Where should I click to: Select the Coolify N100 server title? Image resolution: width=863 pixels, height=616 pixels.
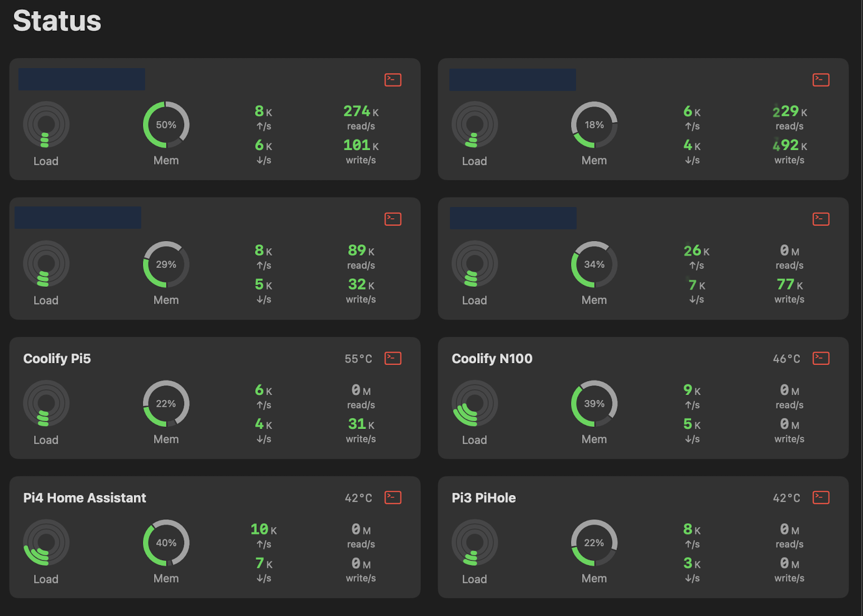pos(492,358)
